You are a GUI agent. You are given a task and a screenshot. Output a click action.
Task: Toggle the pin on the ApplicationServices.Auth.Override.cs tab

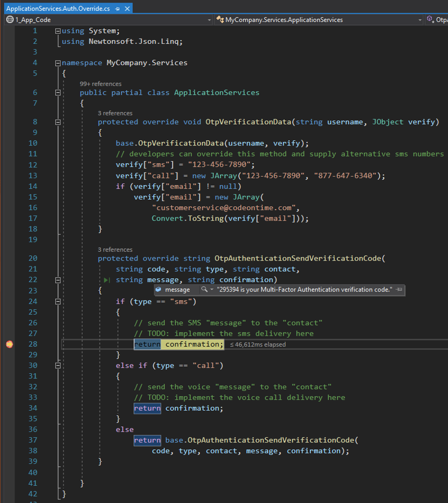point(118,8)
